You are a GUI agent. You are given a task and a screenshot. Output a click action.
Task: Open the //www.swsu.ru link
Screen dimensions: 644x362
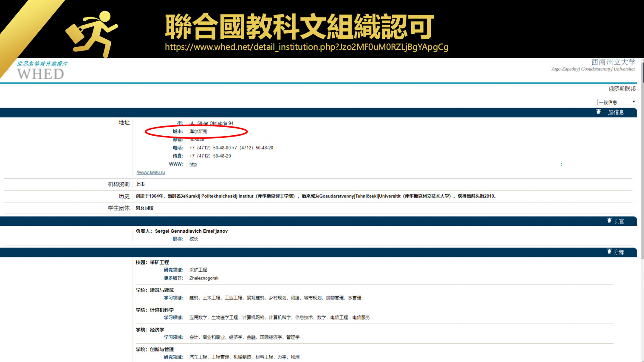point(150,172)
